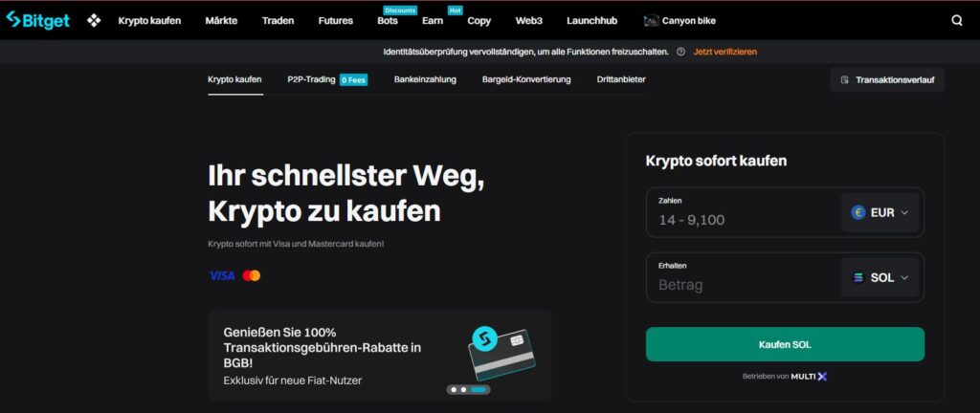980x413 pixels.
Task: Open the Futures menu item
Action: pos(336,21)
